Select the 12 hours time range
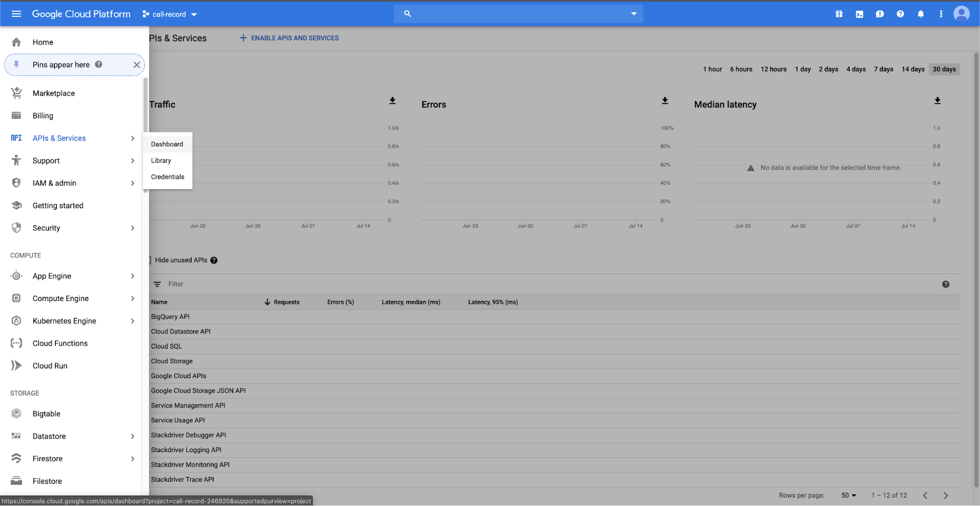 774,69
